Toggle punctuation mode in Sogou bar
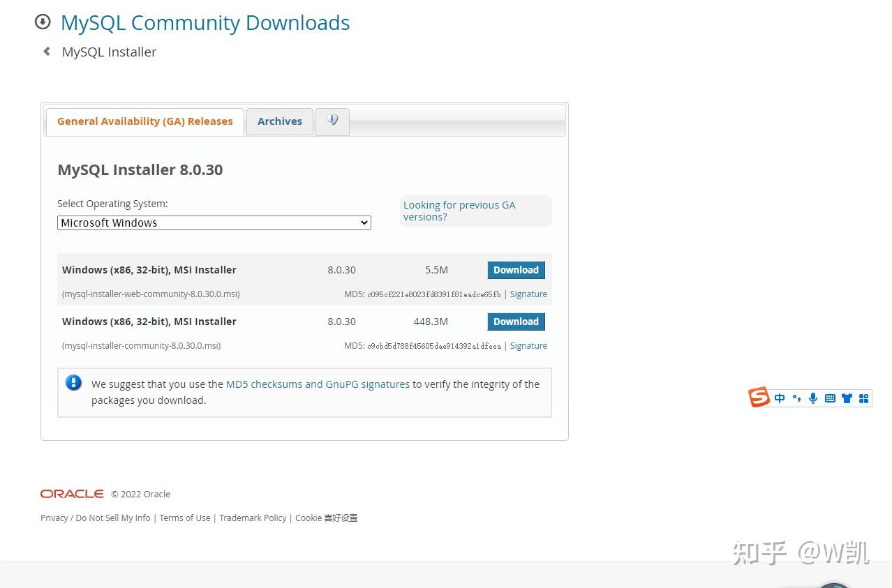The height and width of the screenshot is (588, 892). (x=796, y=398)
